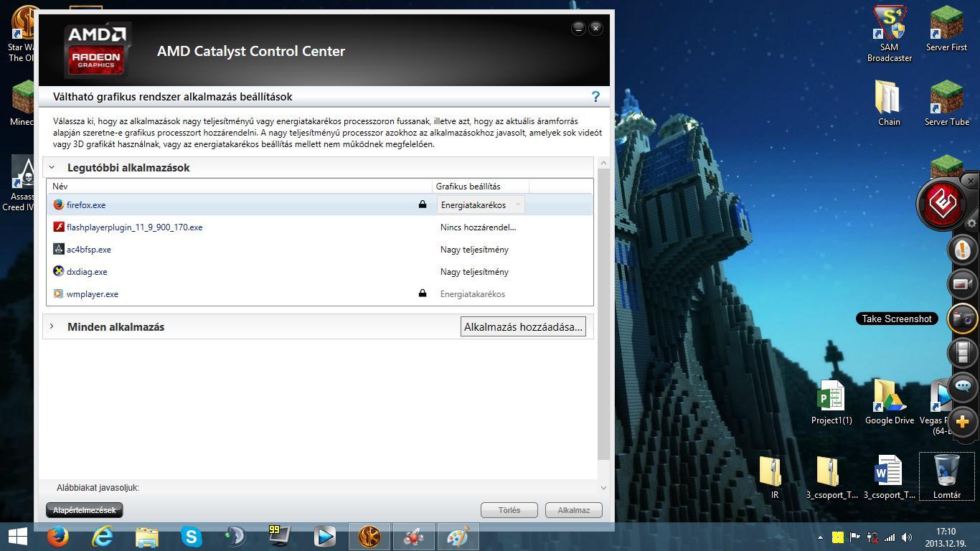The height and width of the screenshot is (551, 980).
Task: Open overlay settings gear icon
Action: click(x=971, y=223)
